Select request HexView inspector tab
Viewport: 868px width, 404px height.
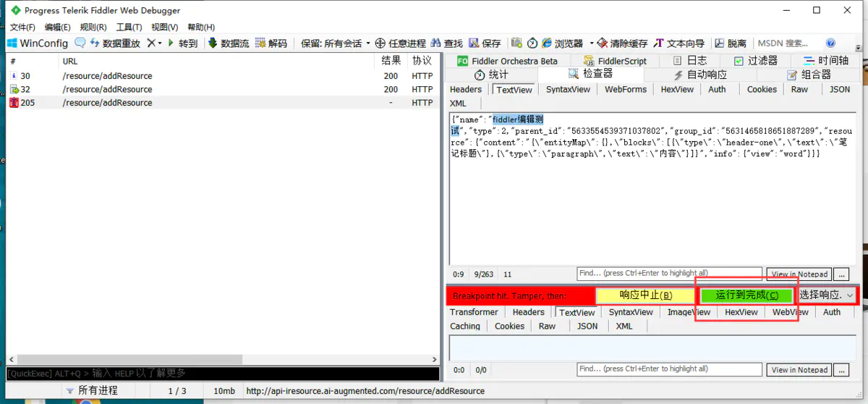pyautogui.click(x=677, y=89)
